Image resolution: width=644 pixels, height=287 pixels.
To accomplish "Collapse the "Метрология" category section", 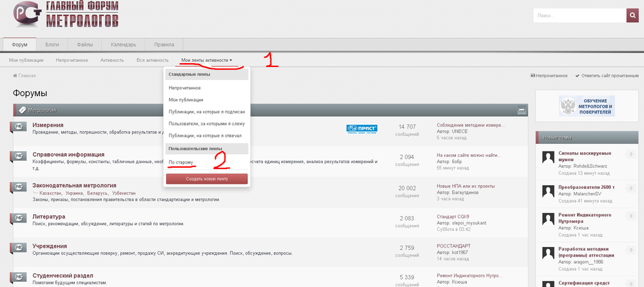I will 522,110.
